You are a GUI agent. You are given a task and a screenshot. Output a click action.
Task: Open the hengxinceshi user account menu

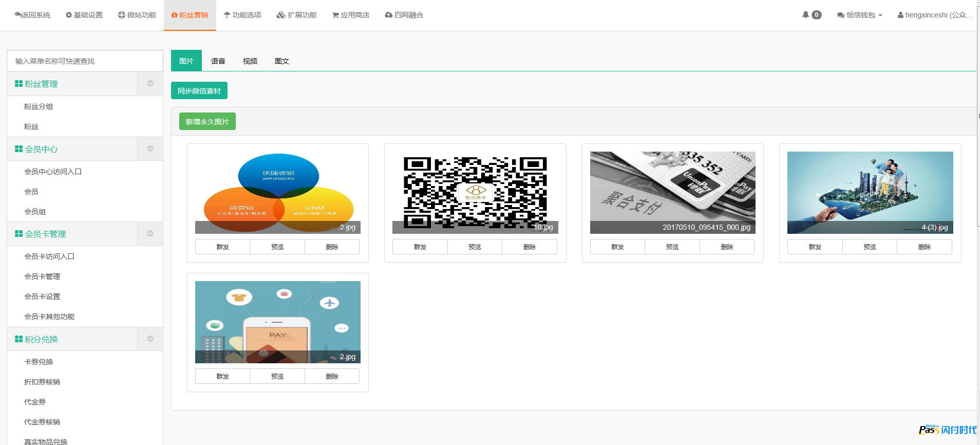tap(935, 15)
